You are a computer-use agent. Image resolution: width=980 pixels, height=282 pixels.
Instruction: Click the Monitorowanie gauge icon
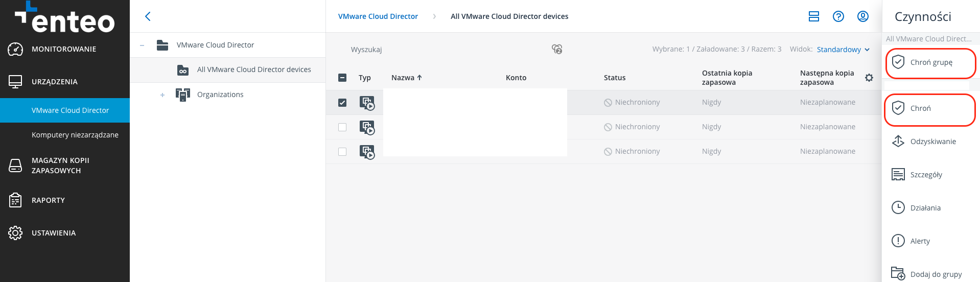[15, 49]
